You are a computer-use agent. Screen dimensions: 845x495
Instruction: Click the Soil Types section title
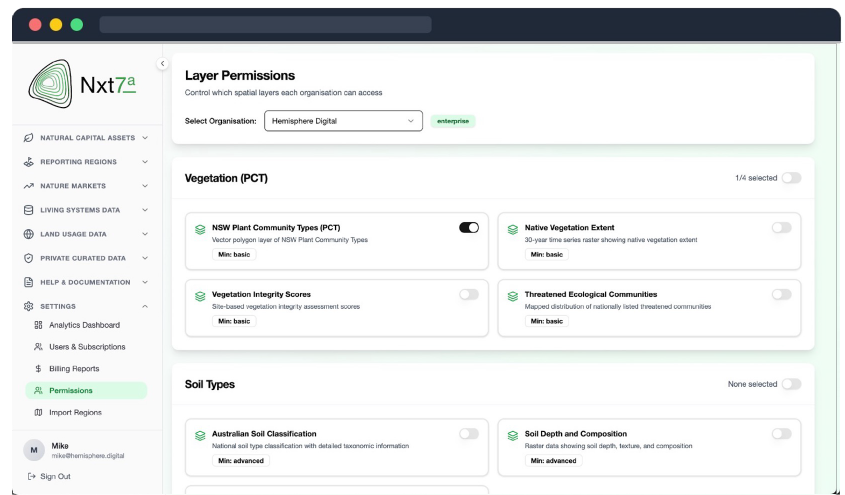coord(210,384)
